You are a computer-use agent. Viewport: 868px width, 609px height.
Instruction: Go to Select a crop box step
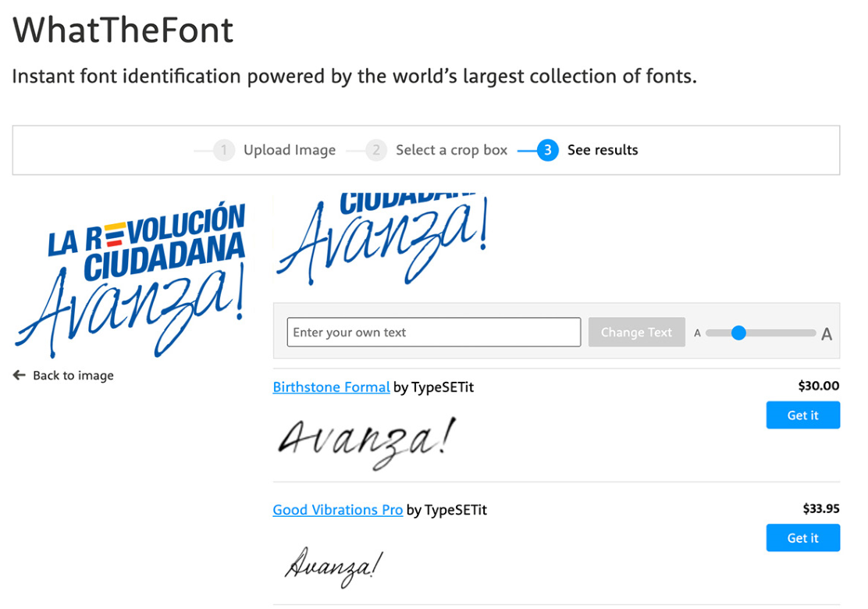click(451, 150)
